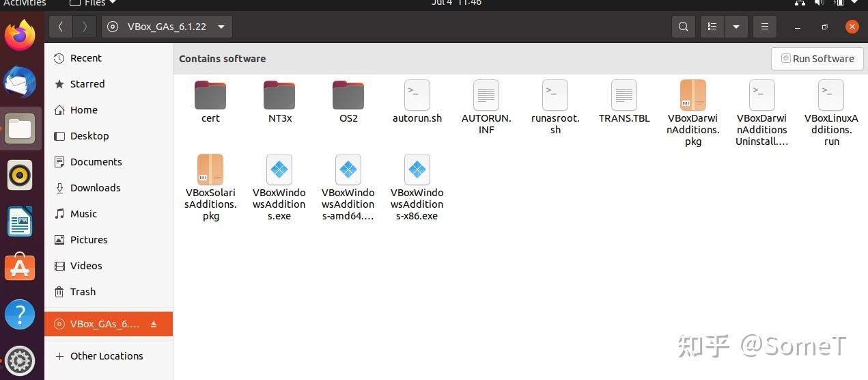Open the Files app menu in top bar
This screenshot has width=868, height=380.
(93, 3)
